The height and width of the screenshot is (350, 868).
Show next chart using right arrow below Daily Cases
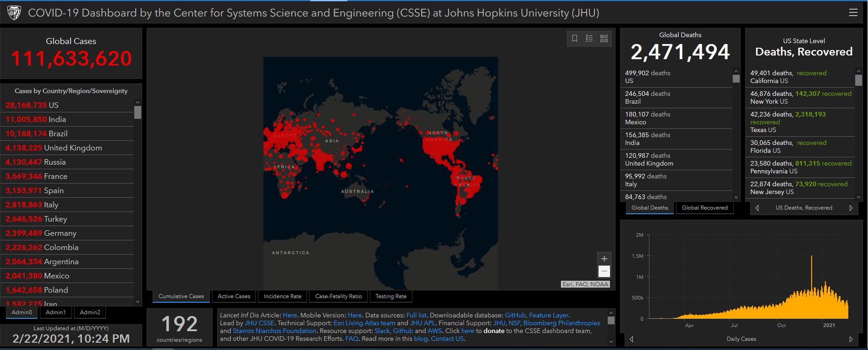(851, 339)
